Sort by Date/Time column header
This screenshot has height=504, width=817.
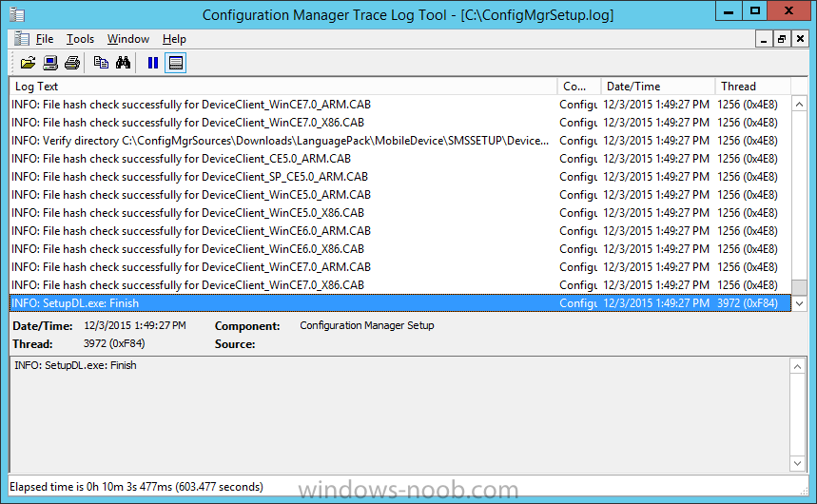coord(657,87)
